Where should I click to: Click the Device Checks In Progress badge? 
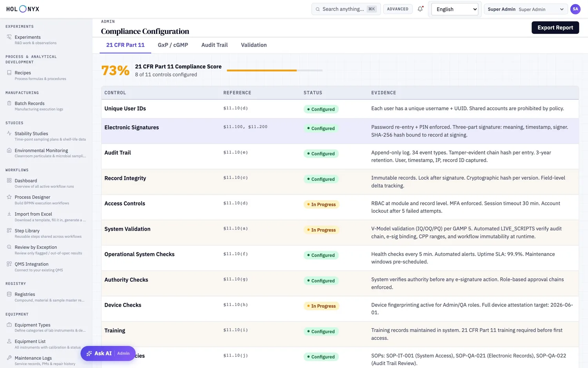(321, 306)
